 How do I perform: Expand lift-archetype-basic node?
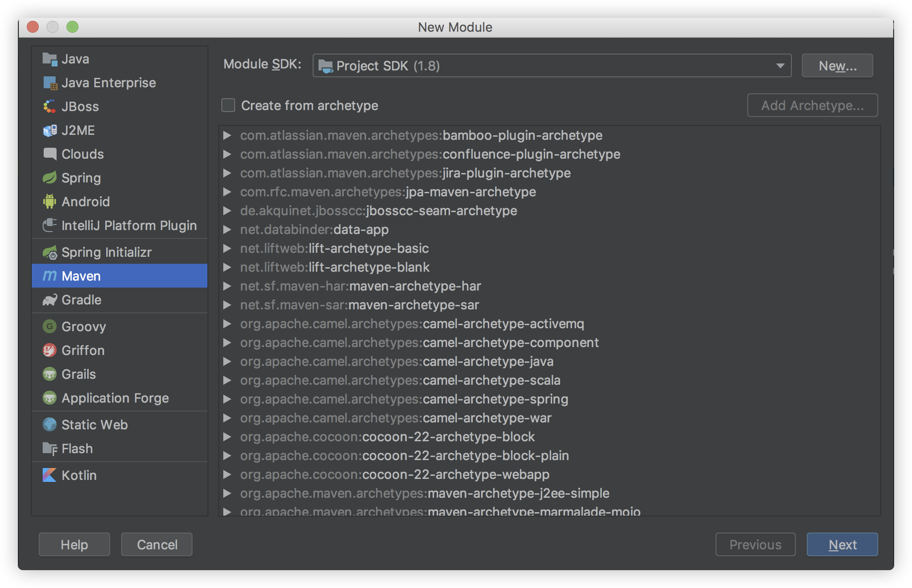227,248
